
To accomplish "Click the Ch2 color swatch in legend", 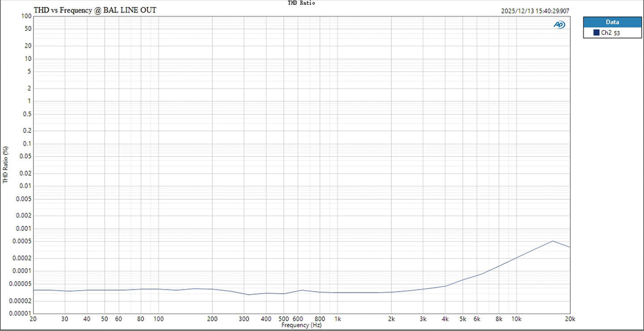I will click(x=596, y=33).
